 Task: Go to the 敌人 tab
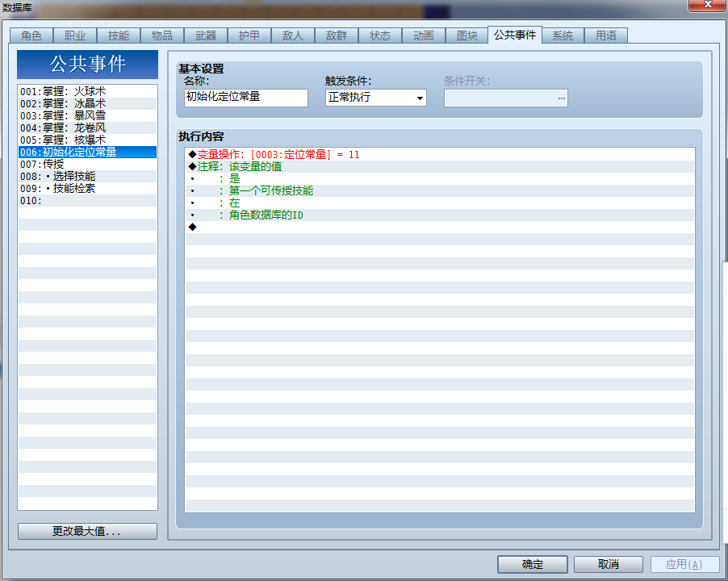point(293,36)
